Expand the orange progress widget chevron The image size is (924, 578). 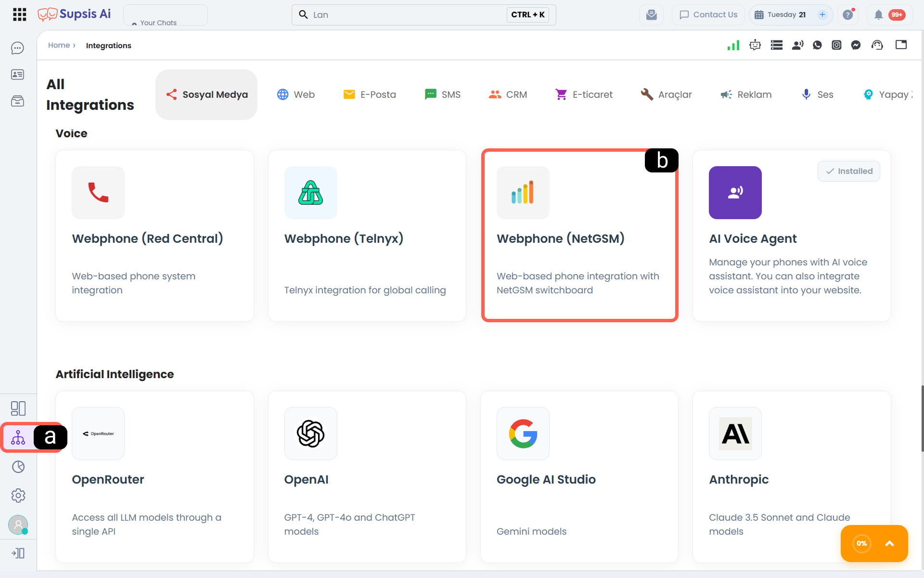(x=890, y=543)
